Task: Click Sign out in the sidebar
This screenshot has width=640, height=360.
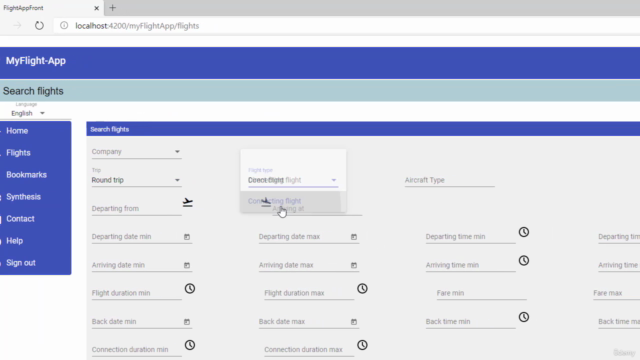Action: tap(21, 263)
